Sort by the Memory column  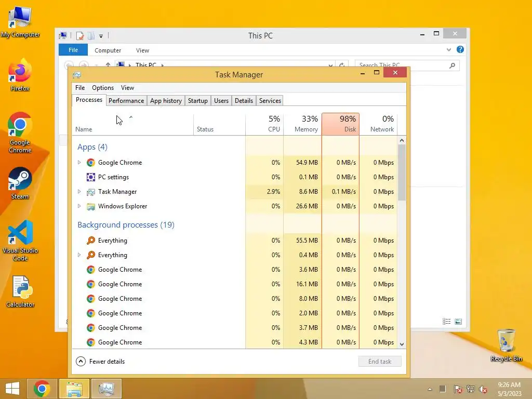tap(303, 124)
